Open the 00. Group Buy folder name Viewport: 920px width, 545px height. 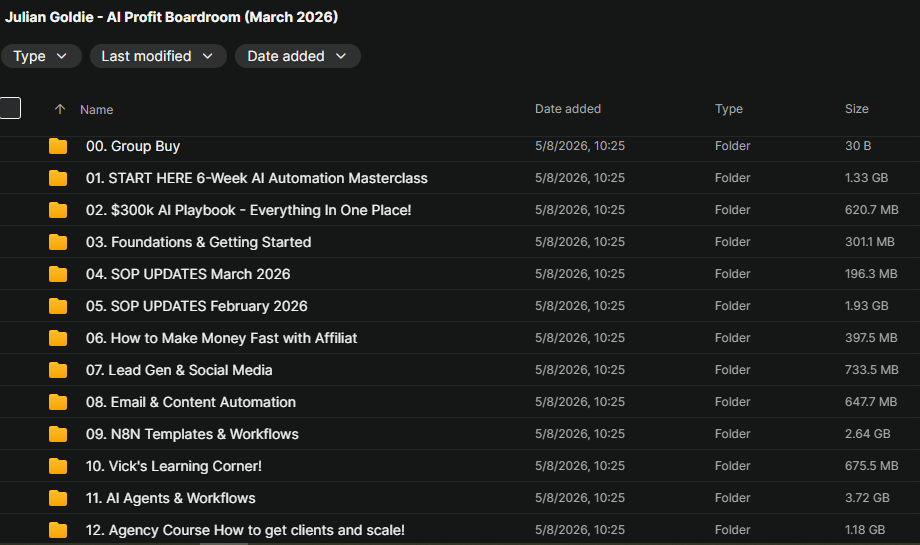pos(133,146)
